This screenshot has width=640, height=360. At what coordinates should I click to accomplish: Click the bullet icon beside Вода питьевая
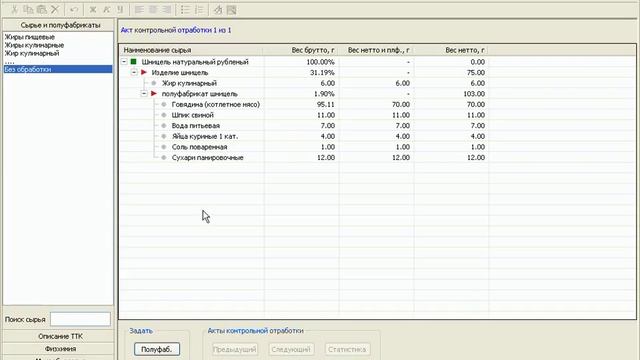[x=164, y=125]
